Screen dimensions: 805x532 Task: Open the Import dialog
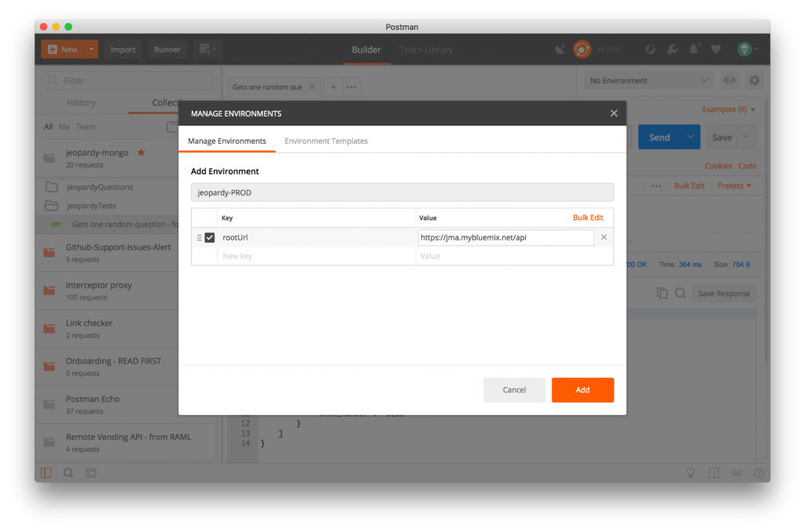click(123, 50)
